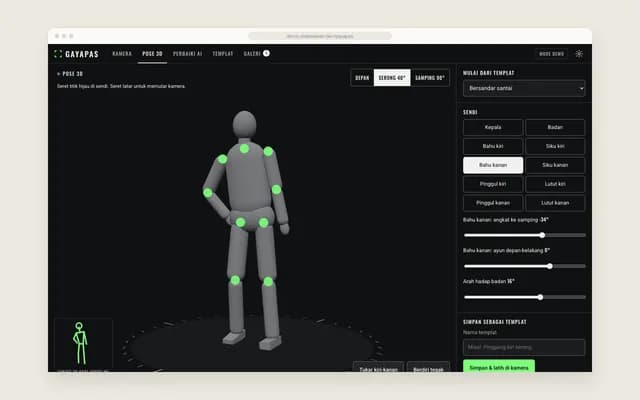Select the Badan joint button
Viewport: 640px width, 400px height.
555,127
